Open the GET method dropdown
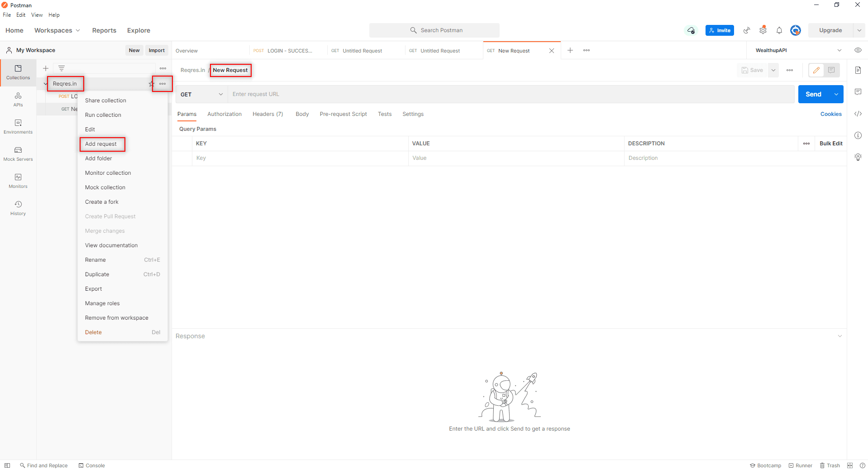The image size is (868, 470). (x=201, y=94)
